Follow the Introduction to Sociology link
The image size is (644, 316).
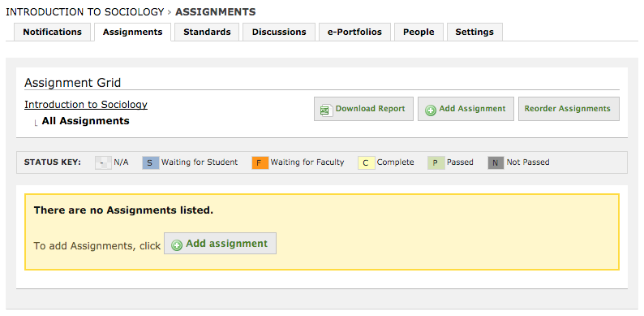(86, 105)
